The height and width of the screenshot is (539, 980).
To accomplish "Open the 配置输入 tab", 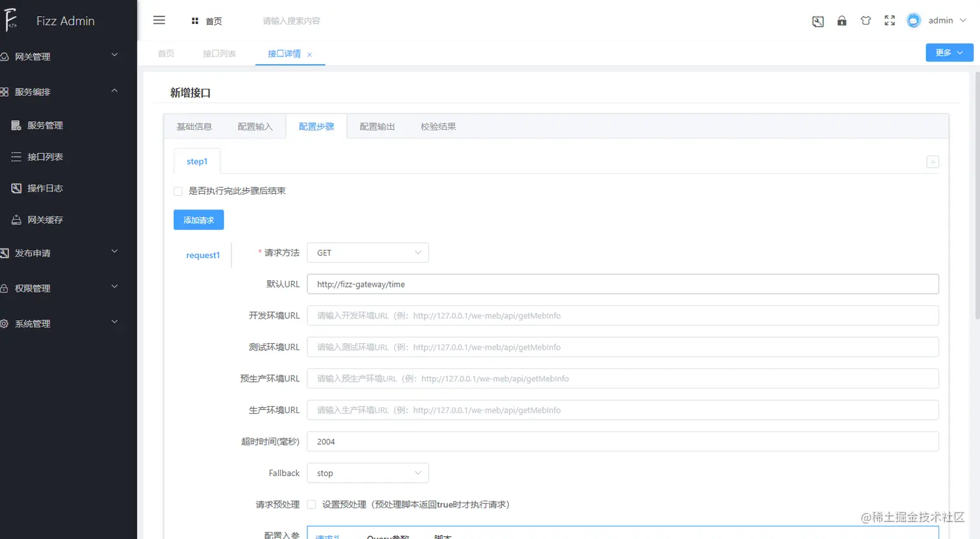I will point(255,126).
